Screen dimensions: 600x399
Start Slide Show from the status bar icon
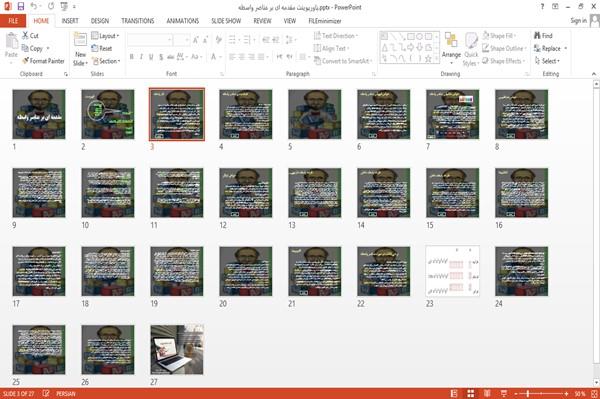pyautogui.click(x=504, y=394)
